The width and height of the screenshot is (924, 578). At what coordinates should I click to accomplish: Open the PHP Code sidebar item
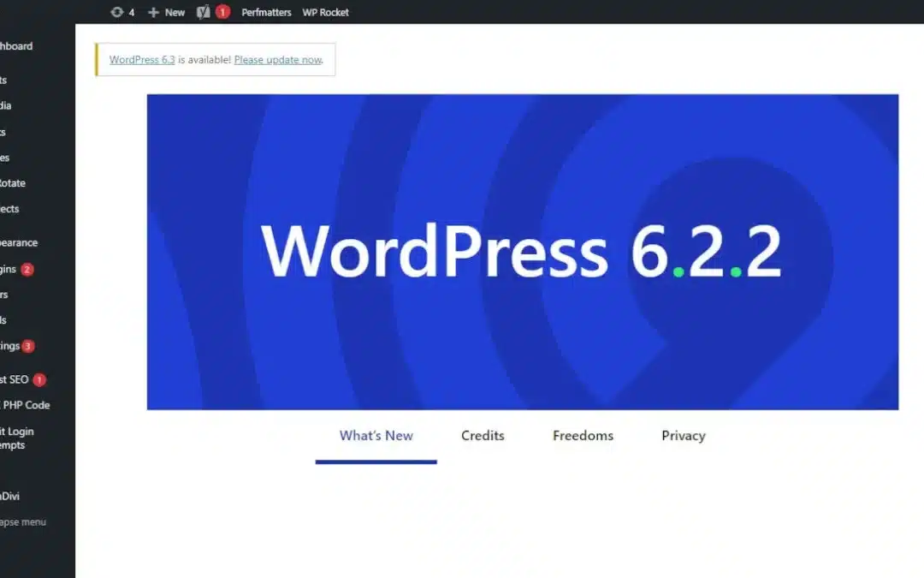point(26,405)
